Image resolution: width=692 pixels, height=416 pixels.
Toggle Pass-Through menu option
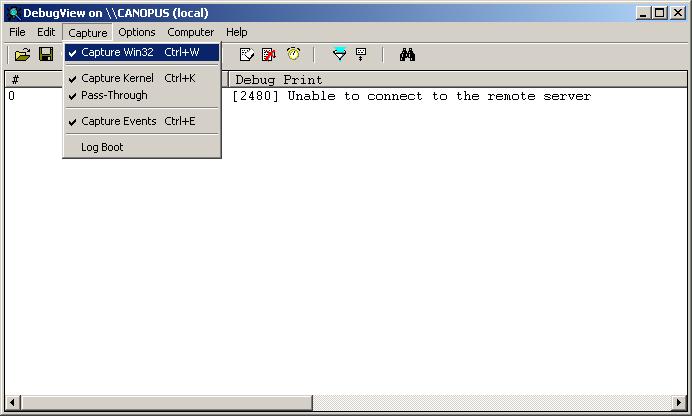tap(142, 95)
